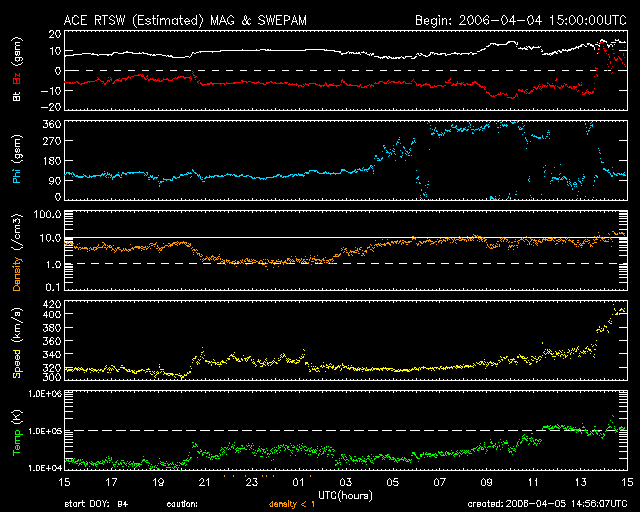Click the white "Bt" axis label
Screen dimensions: 640x512
tap(17, 96)
